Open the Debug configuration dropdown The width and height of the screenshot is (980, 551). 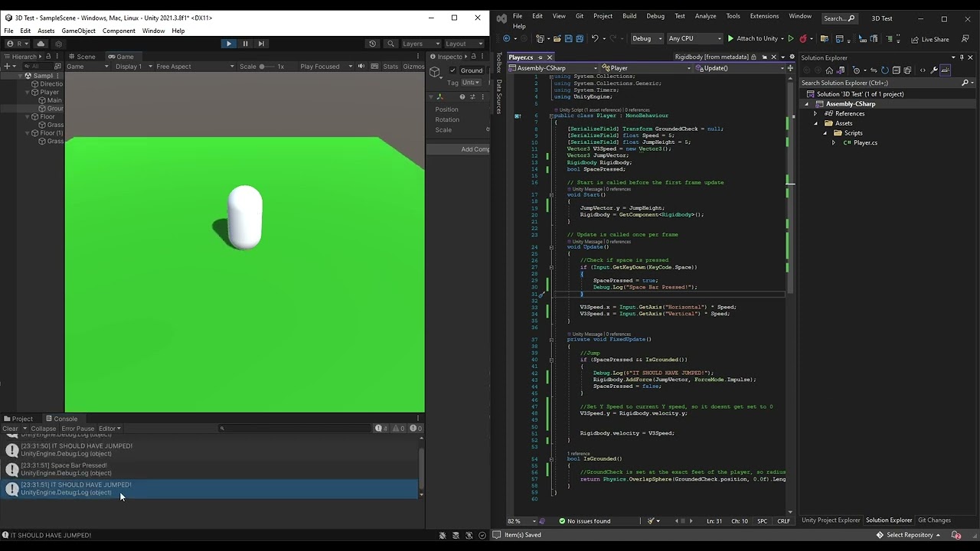646,39
